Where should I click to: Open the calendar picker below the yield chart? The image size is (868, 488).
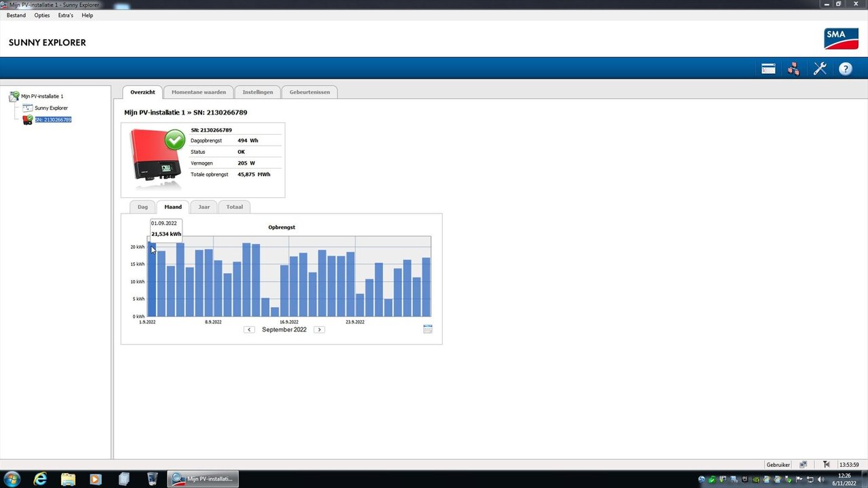pos(427,329)
